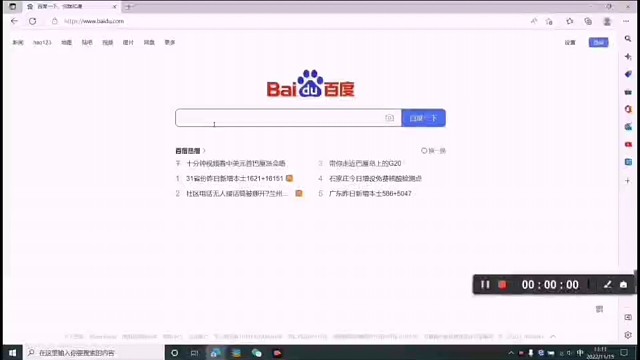Open the collections icon

click(588, 21)
